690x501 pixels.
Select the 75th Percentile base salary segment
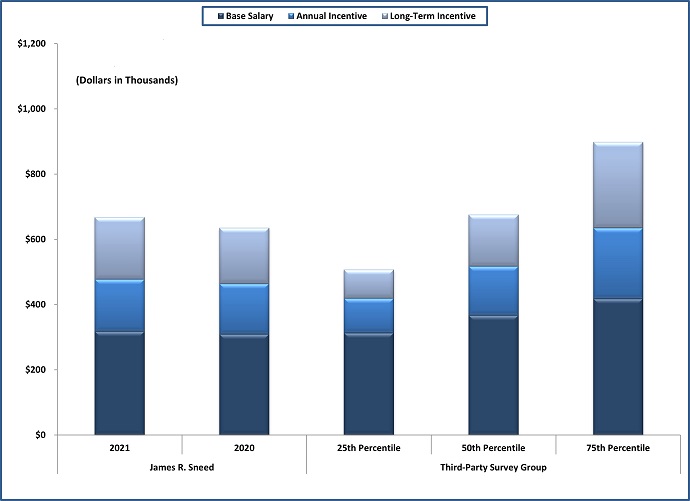(x=618, y=367)
